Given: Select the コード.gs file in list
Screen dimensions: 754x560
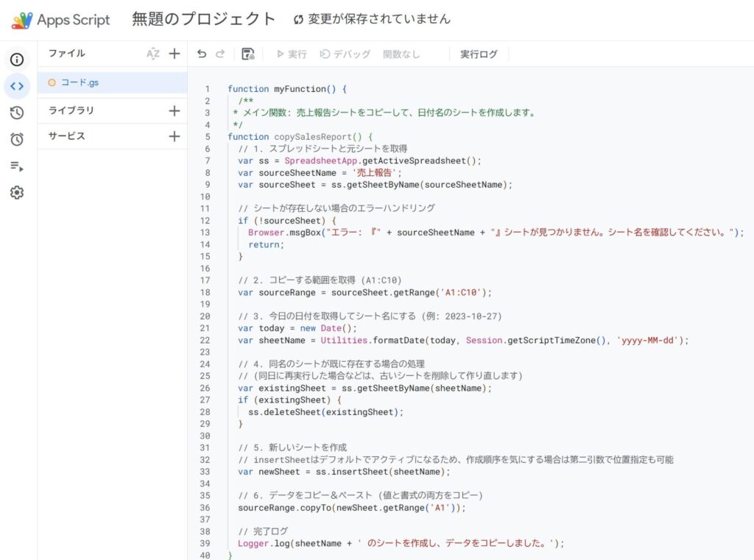Looking at the screenshot, I should click(x=80, y=82).
